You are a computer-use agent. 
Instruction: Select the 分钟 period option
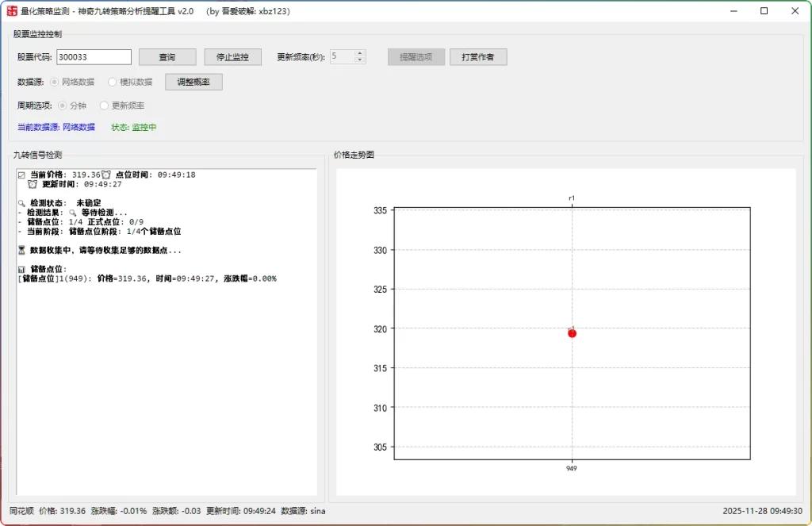click(x=64, y=105)
